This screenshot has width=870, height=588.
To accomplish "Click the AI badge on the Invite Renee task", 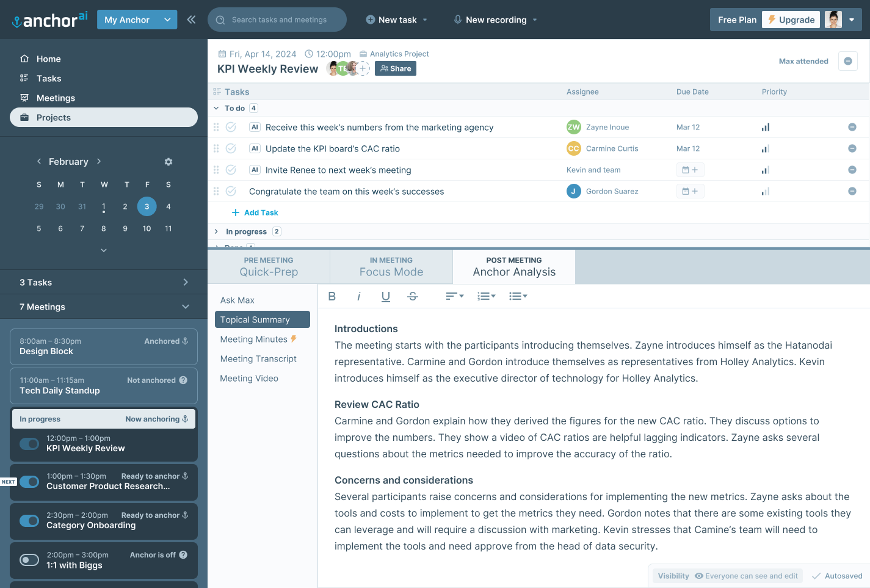I will coord(254,170).
